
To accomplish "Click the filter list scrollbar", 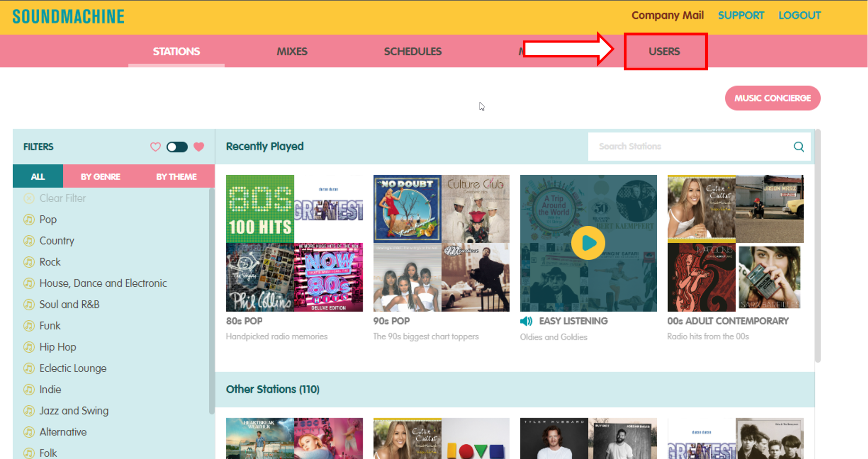I will tap(212, 300).
